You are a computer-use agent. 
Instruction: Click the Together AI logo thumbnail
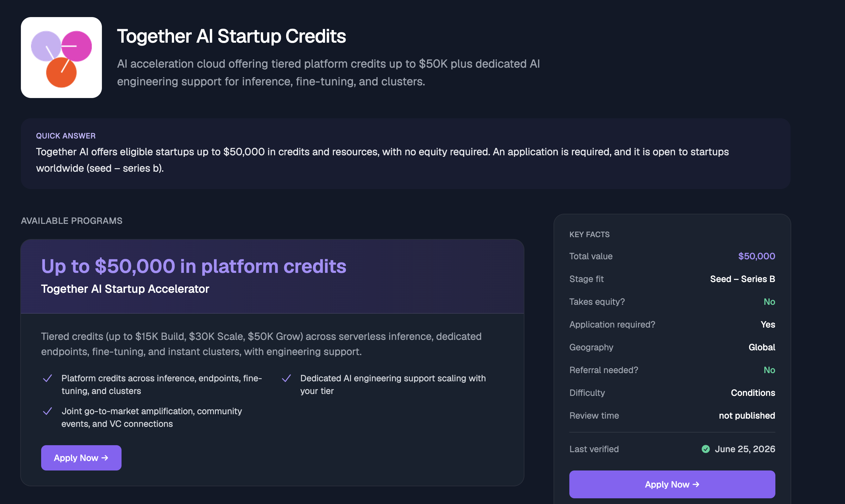click(61, 58)
